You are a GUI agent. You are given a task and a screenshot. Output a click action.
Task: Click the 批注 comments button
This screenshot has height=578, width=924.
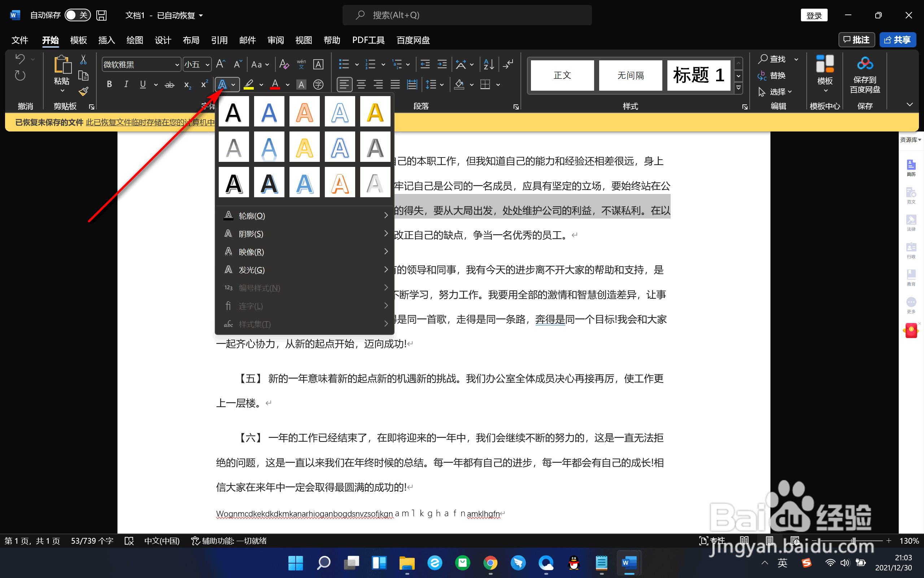point(857,40)
